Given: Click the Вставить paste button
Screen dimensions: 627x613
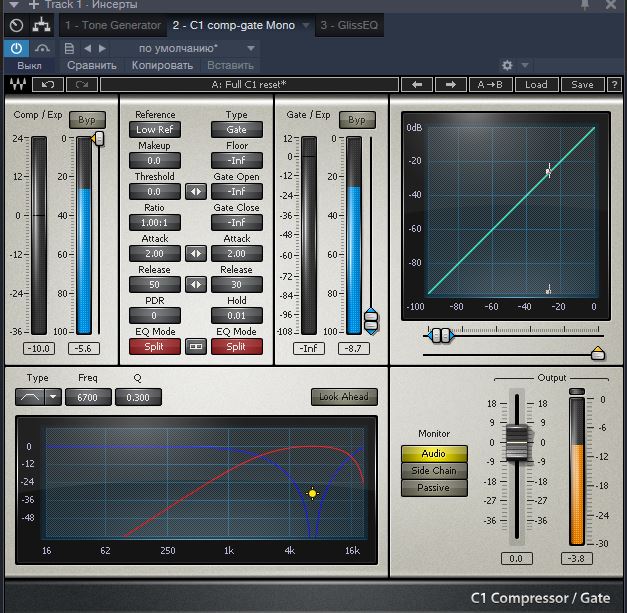Looking at the screenshot, I should (x=230, y=66).
